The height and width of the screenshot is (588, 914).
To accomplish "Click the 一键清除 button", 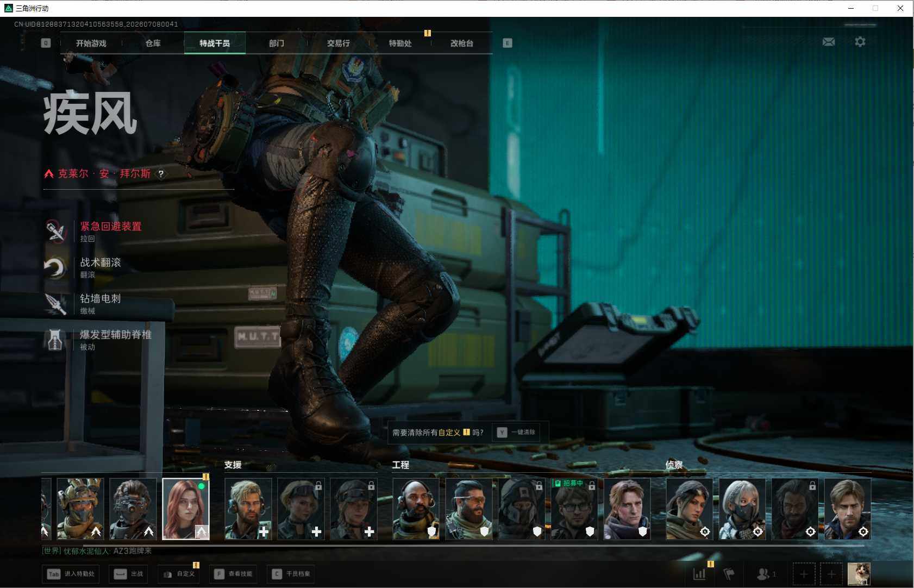I will [x=517, y=433].
